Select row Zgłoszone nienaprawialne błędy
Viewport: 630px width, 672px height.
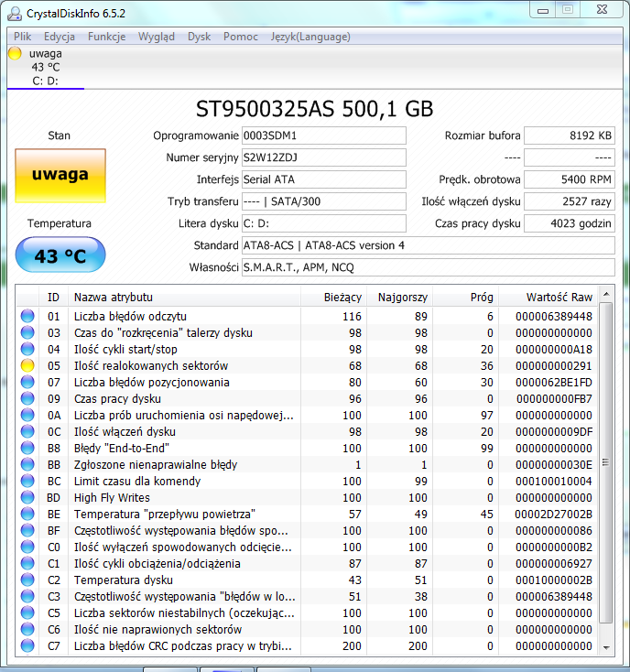click(307, 464)
